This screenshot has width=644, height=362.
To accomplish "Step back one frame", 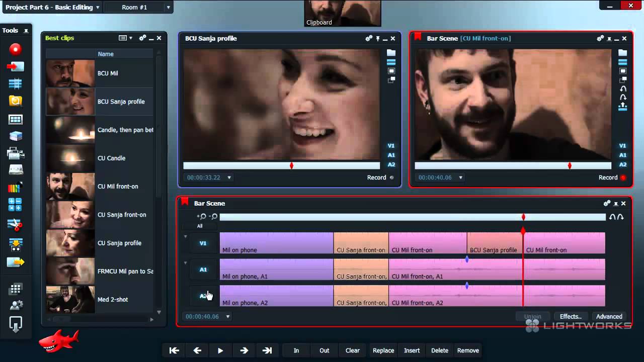I will [197, 350].
